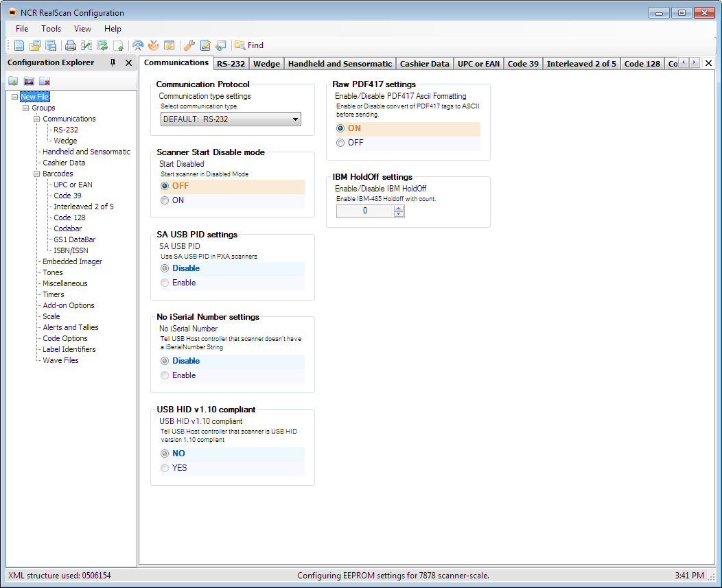The height and width of the screenshot is (588, 722).
Task: Select YES for USB HID v1.10 compliant
Action: click(x=165, y=468)
